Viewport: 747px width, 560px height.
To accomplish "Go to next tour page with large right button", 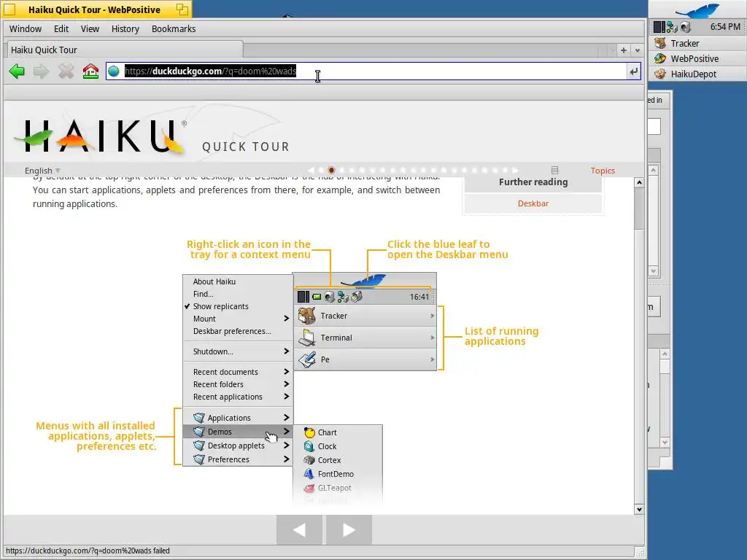I will pos(349,529).
